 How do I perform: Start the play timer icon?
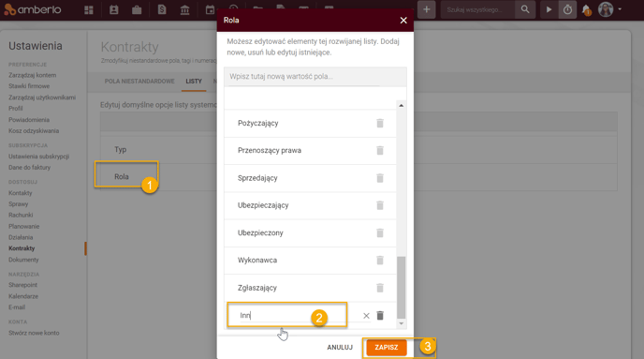[549, 9]
